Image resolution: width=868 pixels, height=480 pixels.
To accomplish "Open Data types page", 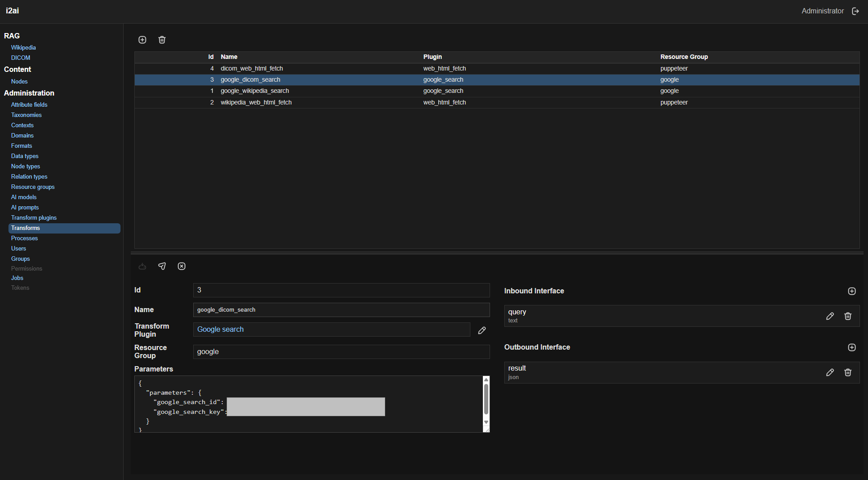I will click(x=25, y=156).
